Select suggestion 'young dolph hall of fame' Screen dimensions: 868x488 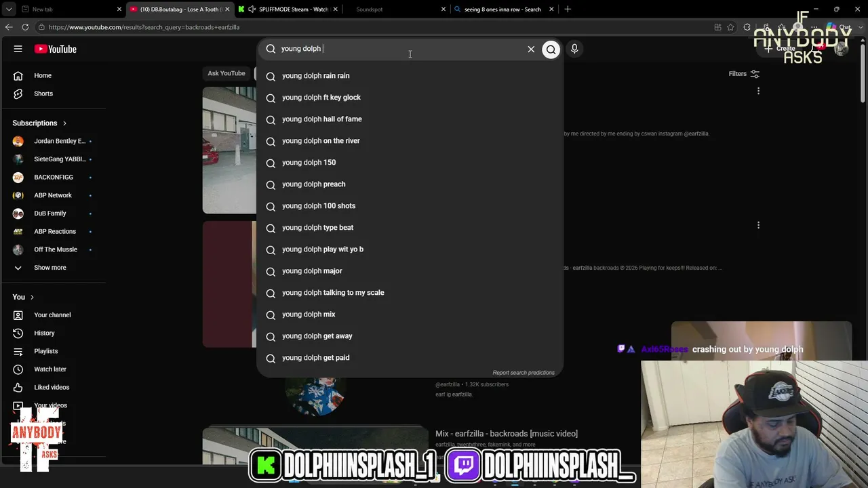[x=410, y=119]
